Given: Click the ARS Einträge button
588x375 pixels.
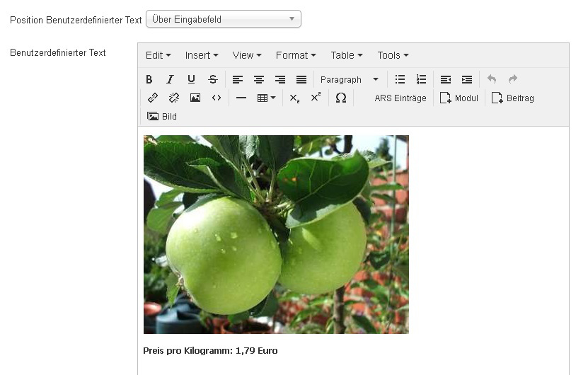Looking at the screenshot, I should point(400,98).
